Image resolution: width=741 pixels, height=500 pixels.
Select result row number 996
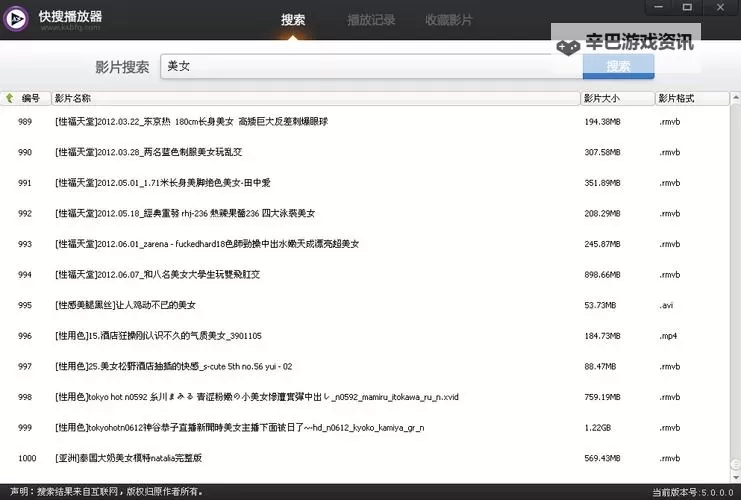[365, 336]
